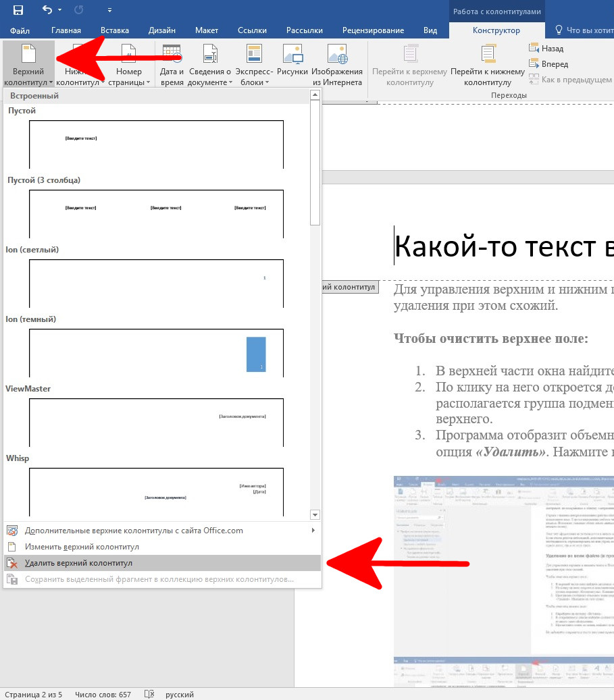Click the Изменить верхний колонтитул page icon

pyautogui.click(x=13, y=547)
